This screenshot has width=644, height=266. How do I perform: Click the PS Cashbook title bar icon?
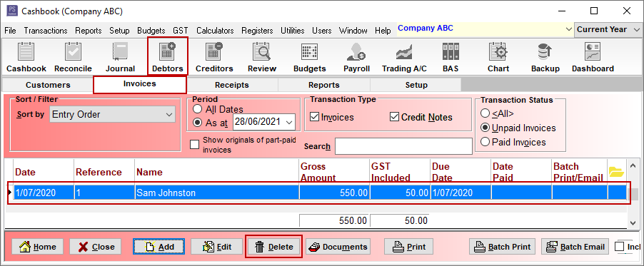click(x=12, y=11)
